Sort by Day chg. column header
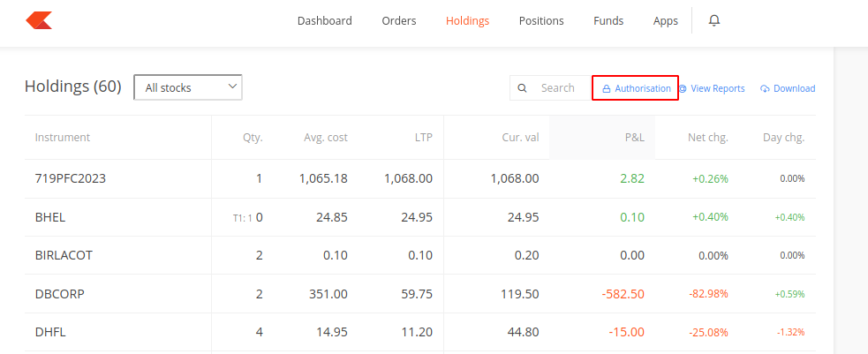 click(x=783, y=138)
